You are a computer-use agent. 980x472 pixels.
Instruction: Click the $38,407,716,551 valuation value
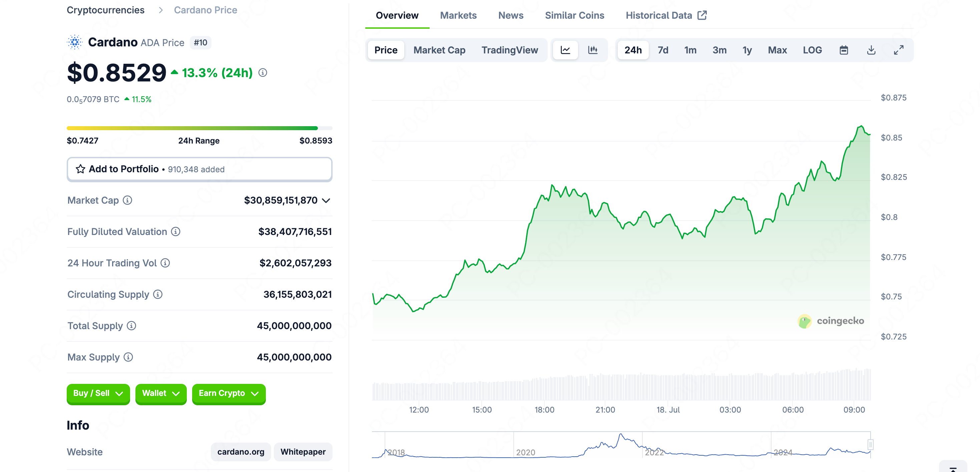point(295,231)
